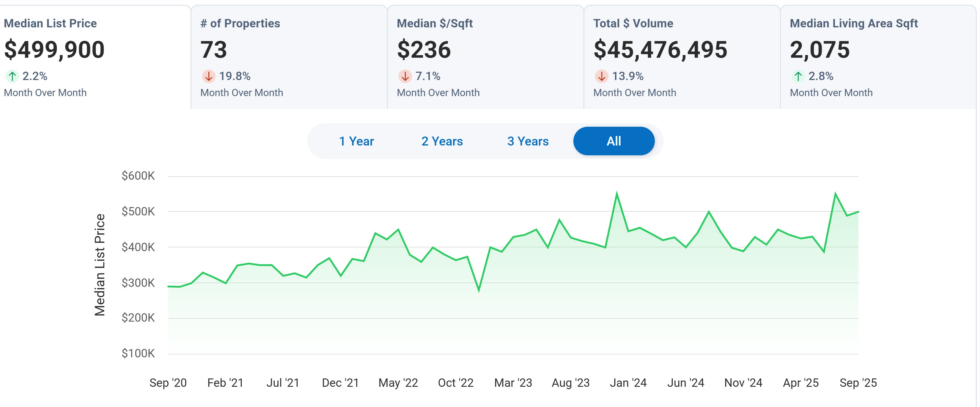
Task: Click green up arrow under Median List Price
Action: (x=12, y=76)
